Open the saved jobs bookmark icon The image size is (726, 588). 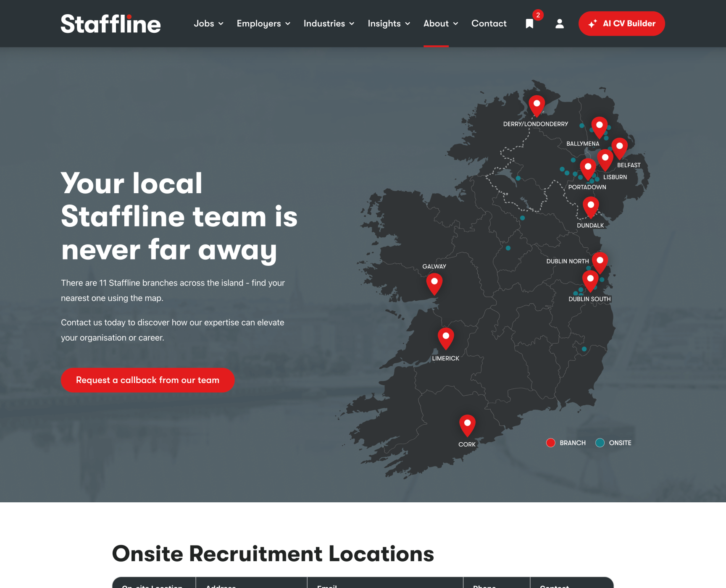529,24
